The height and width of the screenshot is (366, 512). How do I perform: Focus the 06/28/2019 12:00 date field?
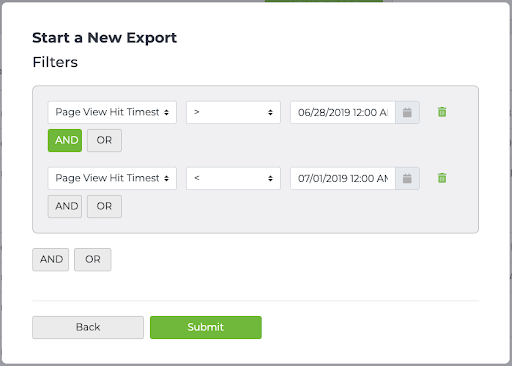343,112
